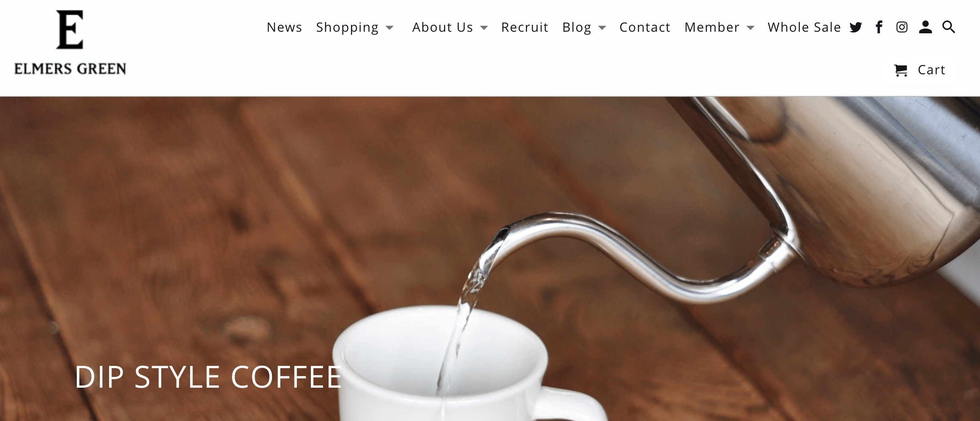Click the DIP STYLE COFFEE banner heading
980x421 pixels.
(x=208, y=377)
